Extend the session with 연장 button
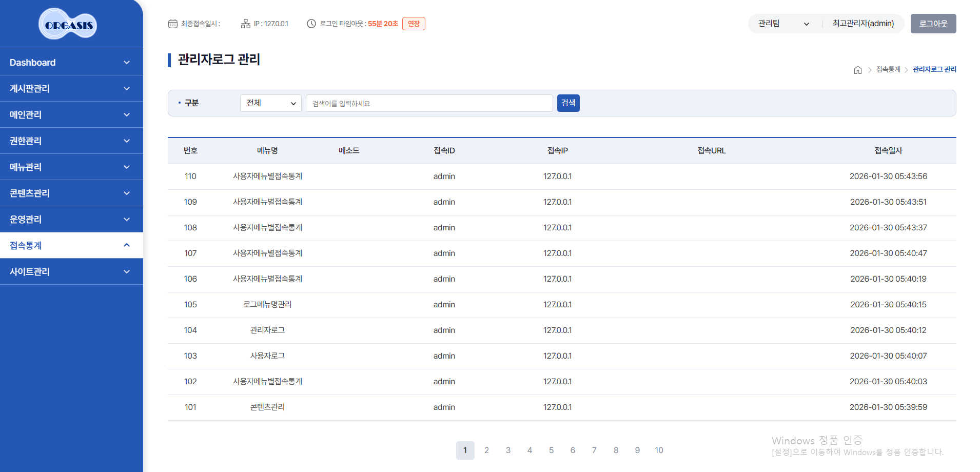Viewport: 980px width, 472px height. click(414, 24)
